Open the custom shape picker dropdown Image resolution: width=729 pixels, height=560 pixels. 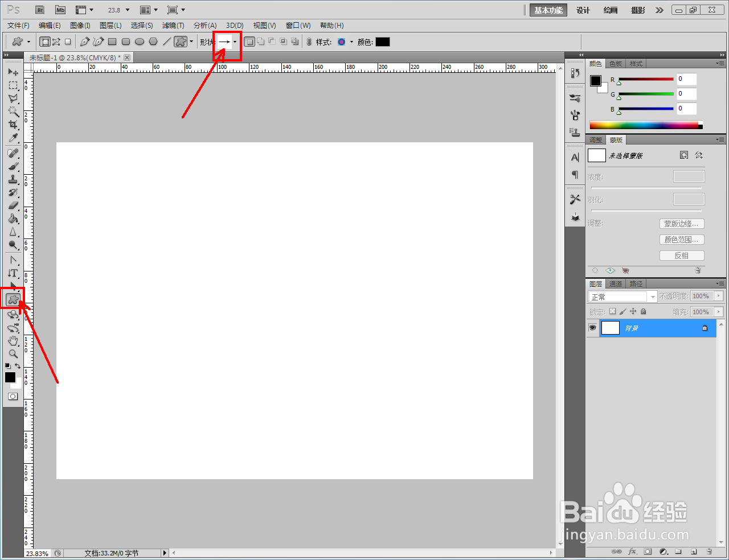[235, 42]
